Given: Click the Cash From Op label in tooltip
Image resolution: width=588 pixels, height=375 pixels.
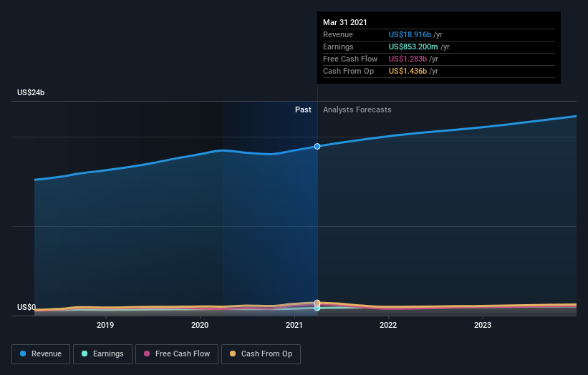Looking at the screenshot, I should coord(348,71).
